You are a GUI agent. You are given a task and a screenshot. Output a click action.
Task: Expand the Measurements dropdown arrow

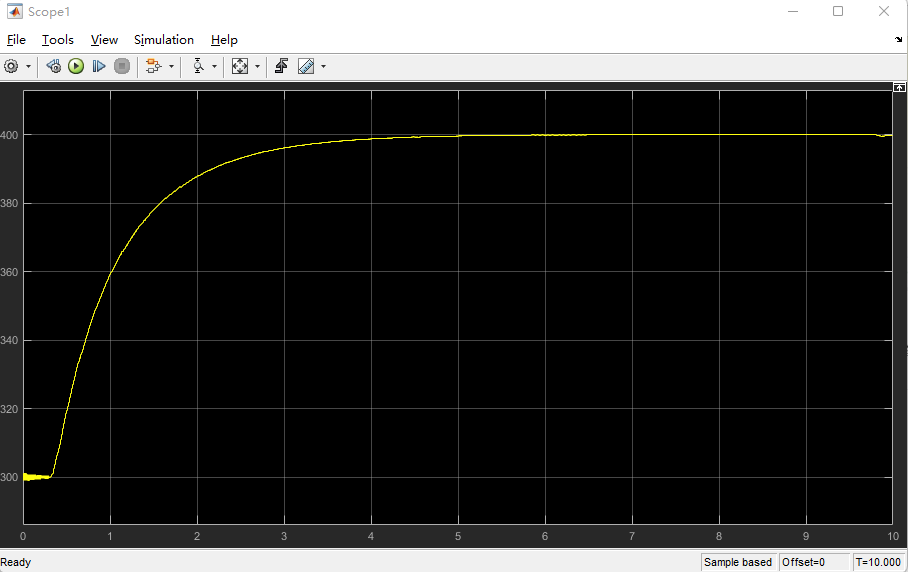tap(324, 67)
